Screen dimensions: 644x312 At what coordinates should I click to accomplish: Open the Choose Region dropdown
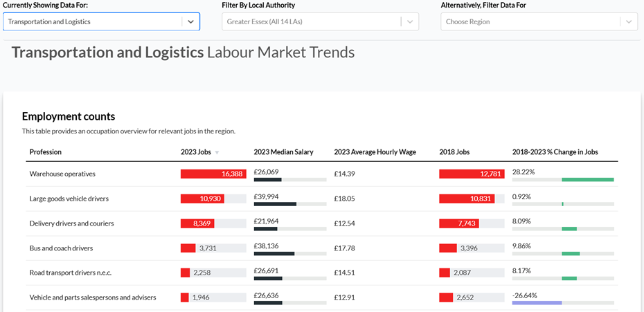530,21
